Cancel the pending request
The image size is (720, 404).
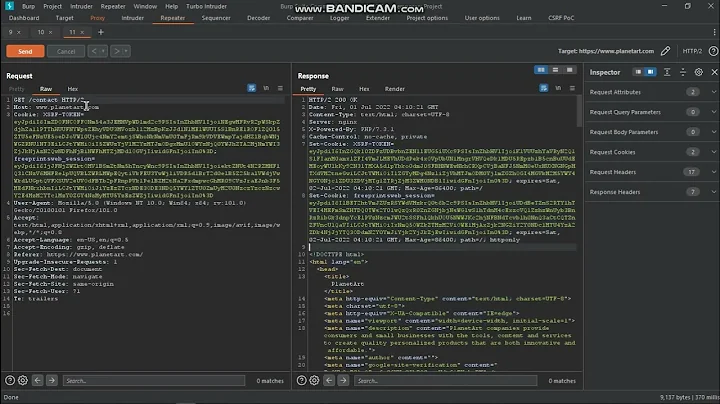pos(66,51)
